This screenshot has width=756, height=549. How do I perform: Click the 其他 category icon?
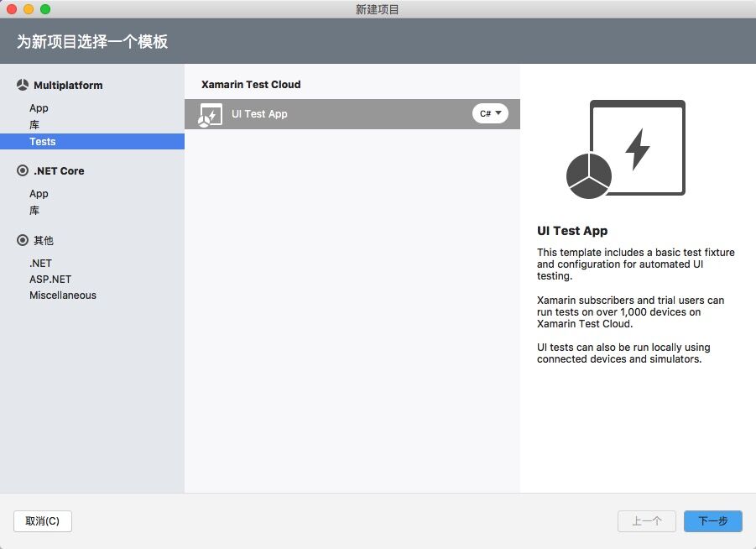[23, 240]
